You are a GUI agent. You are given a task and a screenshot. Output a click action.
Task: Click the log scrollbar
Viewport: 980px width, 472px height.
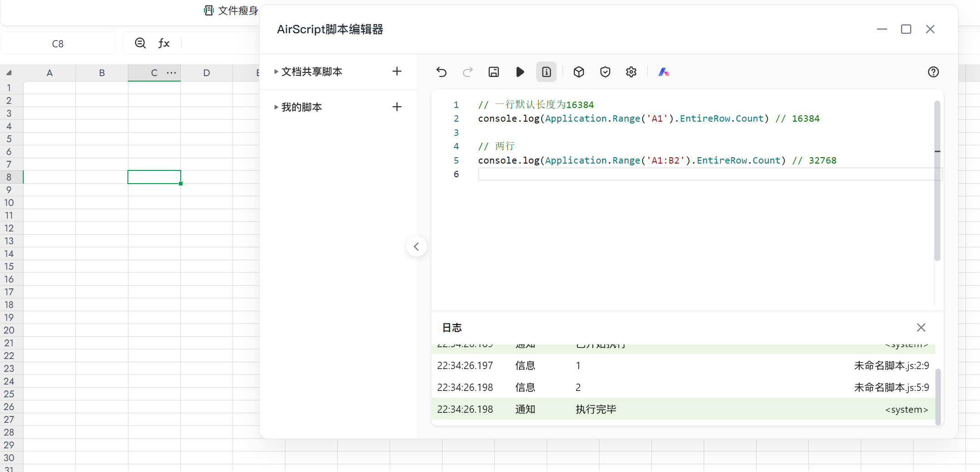(938, 396)
